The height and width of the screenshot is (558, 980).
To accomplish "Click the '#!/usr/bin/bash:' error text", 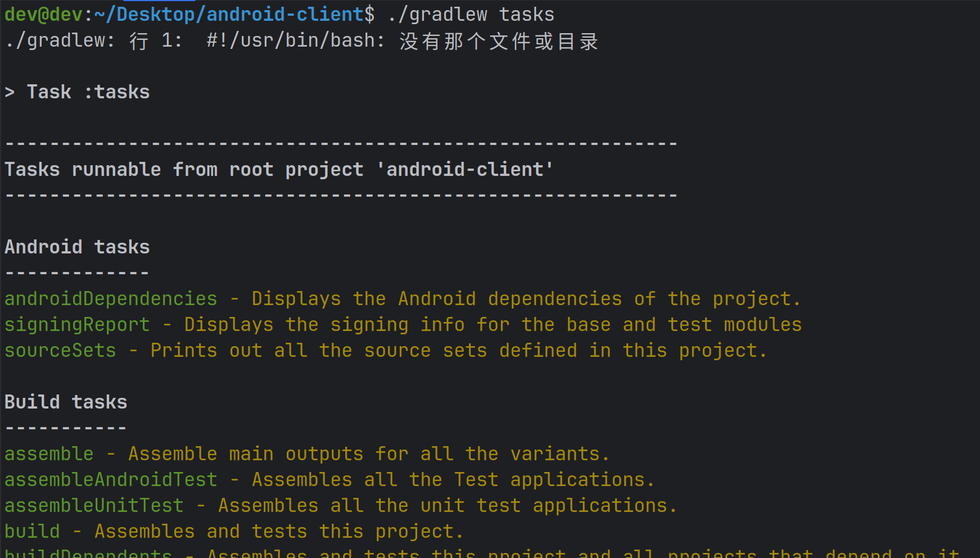I will (x=296, y=40).
